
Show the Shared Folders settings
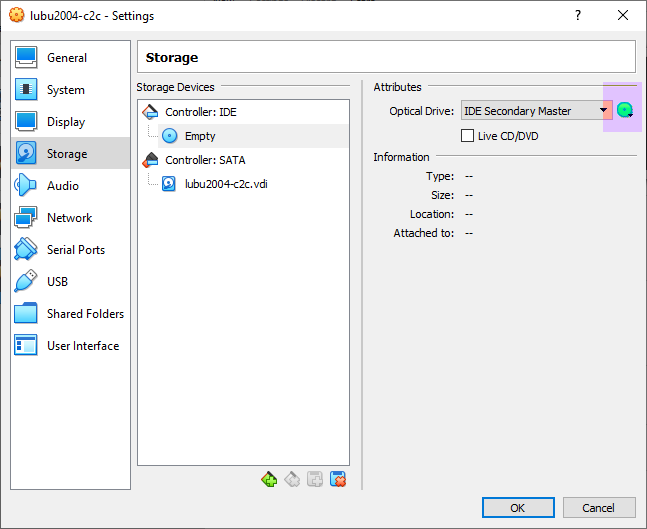click(x=85, y=314)
